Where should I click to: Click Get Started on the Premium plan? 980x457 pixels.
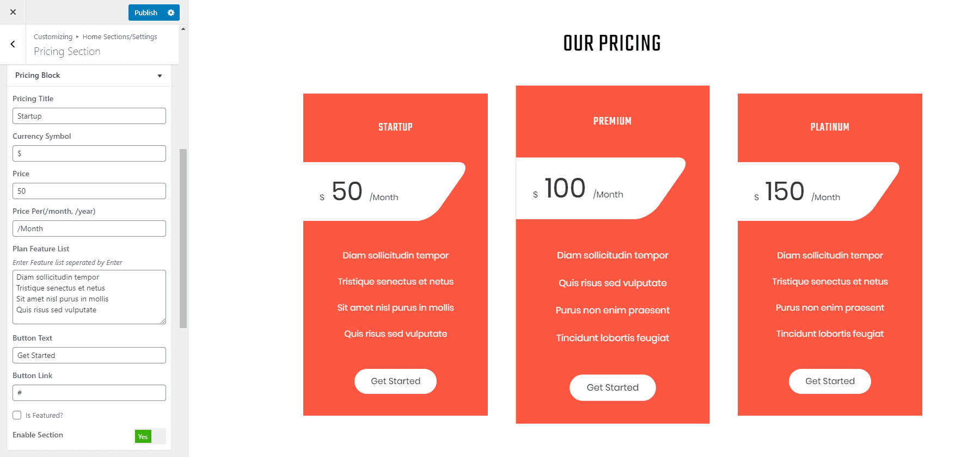point(612,387)
